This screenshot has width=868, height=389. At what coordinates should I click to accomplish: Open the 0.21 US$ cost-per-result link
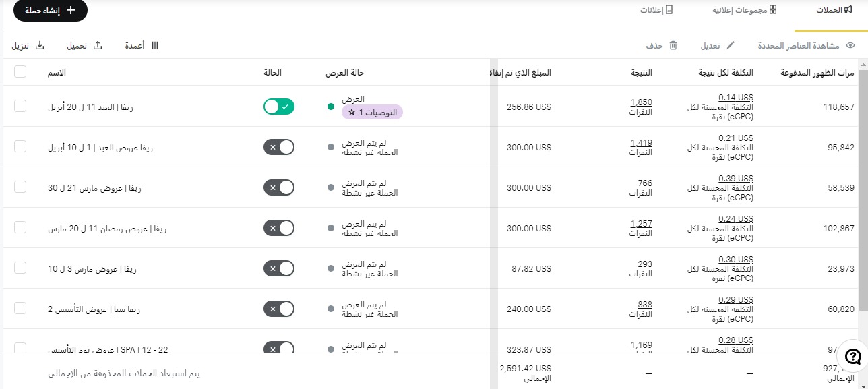pyautogui.click(x=736, y=138)
